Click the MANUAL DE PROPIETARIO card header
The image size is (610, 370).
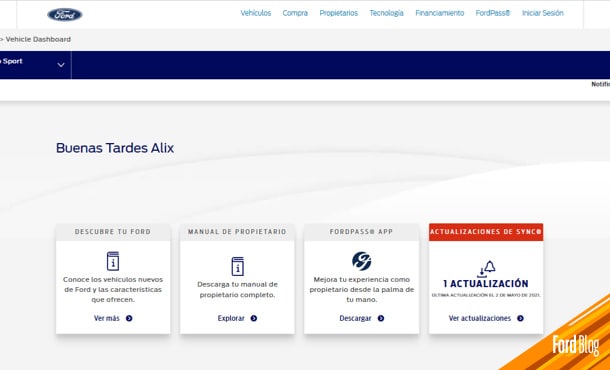click(x=237, y=232)
